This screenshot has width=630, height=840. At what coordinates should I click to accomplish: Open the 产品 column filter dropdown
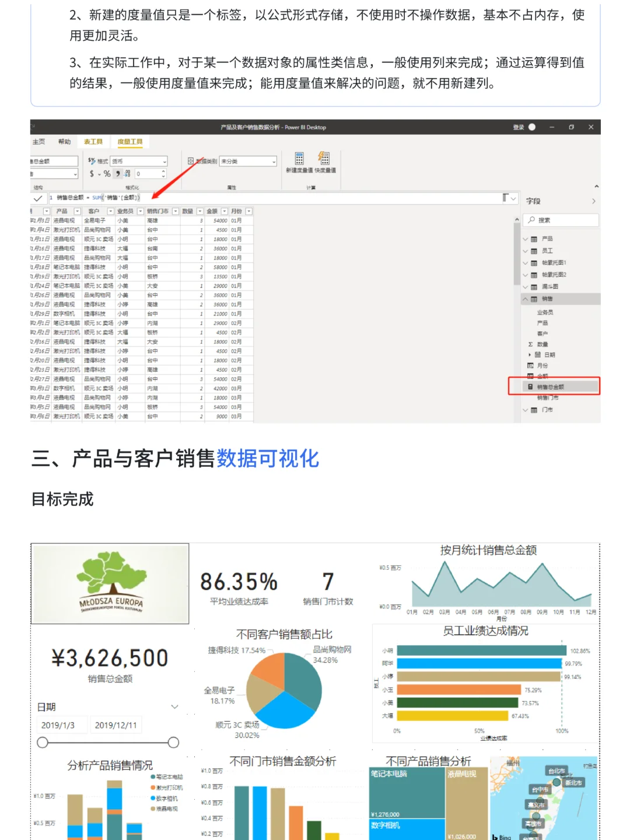(x=77, y=211)
